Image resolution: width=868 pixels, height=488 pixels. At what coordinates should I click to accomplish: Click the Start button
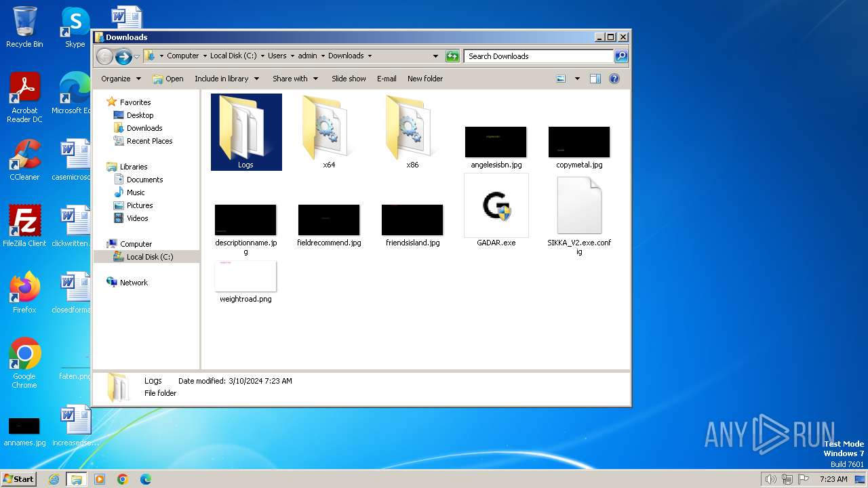click(19, 479)
